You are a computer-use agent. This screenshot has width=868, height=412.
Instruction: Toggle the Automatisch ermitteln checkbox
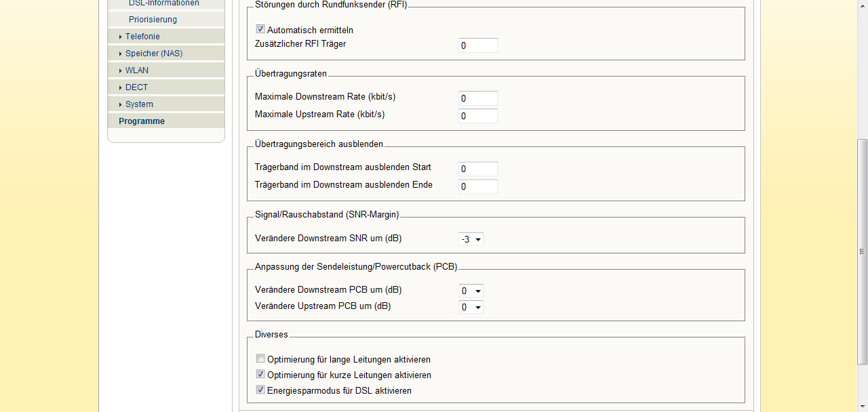pyautogui.click(x=260, y=30)
